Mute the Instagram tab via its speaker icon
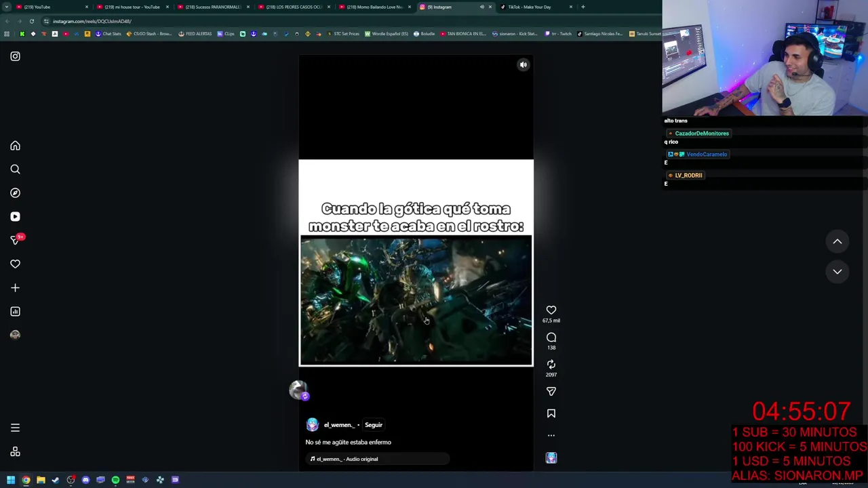This screenshot has height=488, width=868. (481, 7)
